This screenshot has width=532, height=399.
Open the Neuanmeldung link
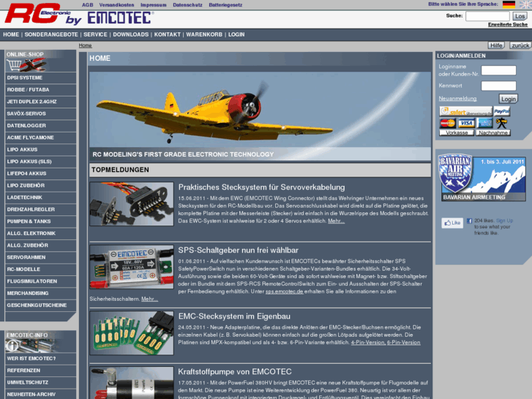tap(457, 99)
